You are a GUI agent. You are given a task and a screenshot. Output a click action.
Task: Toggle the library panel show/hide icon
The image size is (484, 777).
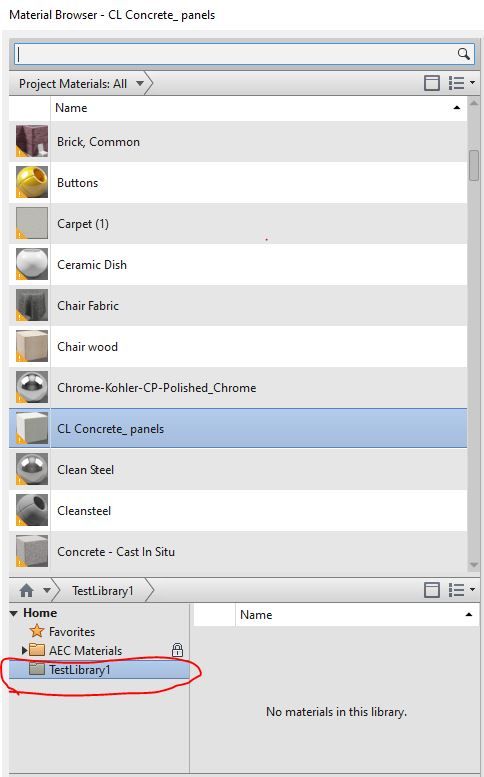click(x=431, y=590)
